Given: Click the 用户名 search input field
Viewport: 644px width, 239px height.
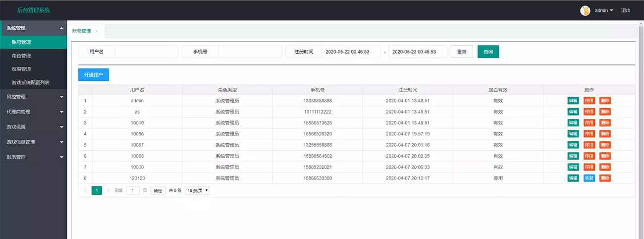Looking at the screenshot, I should pyautogui.click(x=146, y=52).
